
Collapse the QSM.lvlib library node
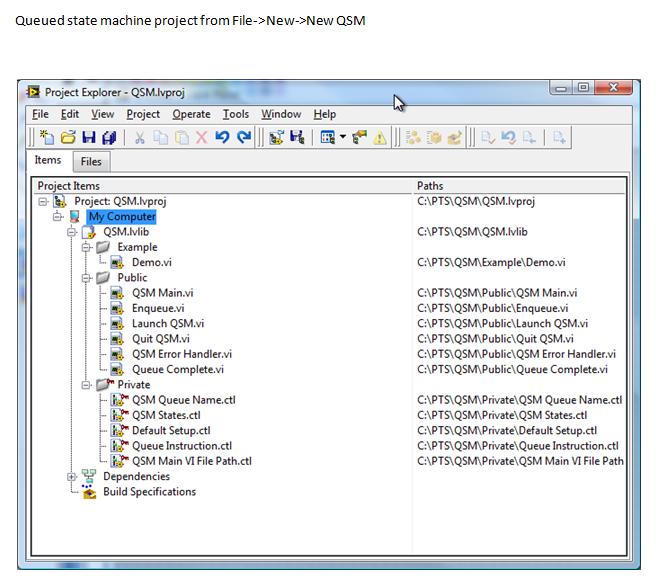[x=72, y=232]
